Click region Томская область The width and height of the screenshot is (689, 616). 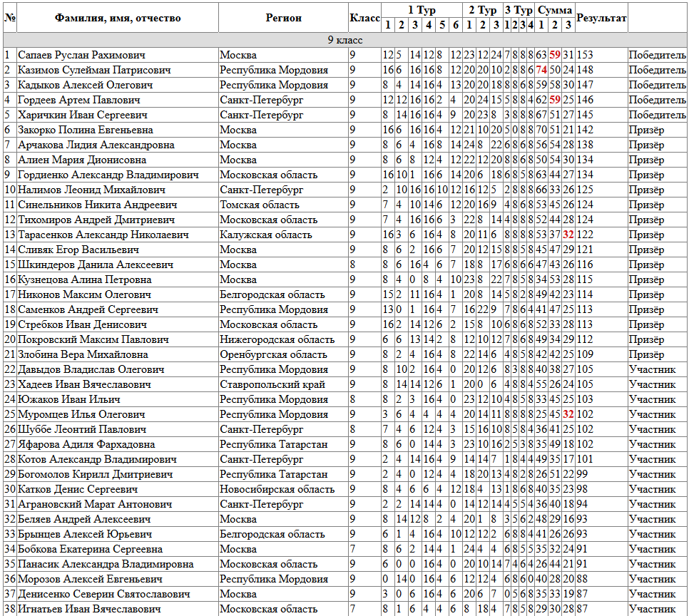[259, 205]
